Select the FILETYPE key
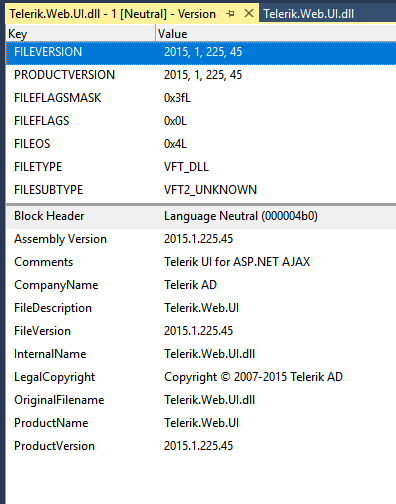396x504 pixels. click(x=38, y=167)
